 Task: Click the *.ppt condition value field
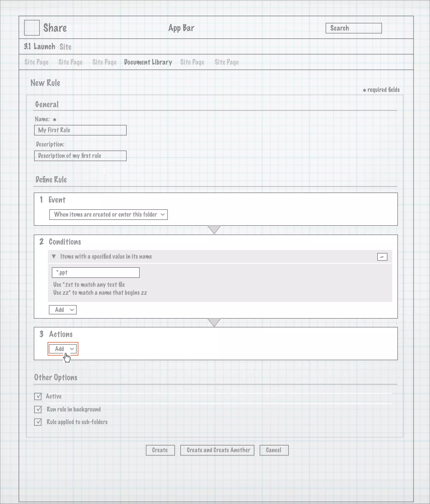pos(96,272)
